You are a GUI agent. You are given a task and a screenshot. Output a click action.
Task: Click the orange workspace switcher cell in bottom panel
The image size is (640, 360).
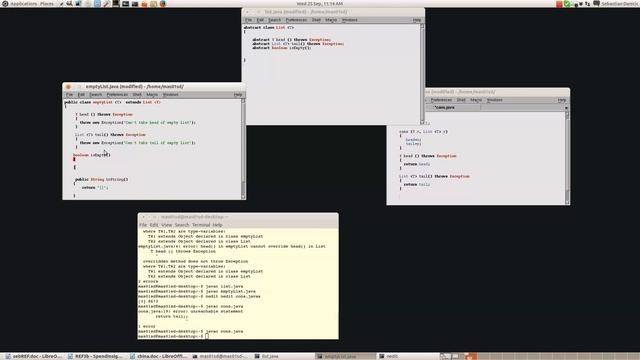pos(471,356)
